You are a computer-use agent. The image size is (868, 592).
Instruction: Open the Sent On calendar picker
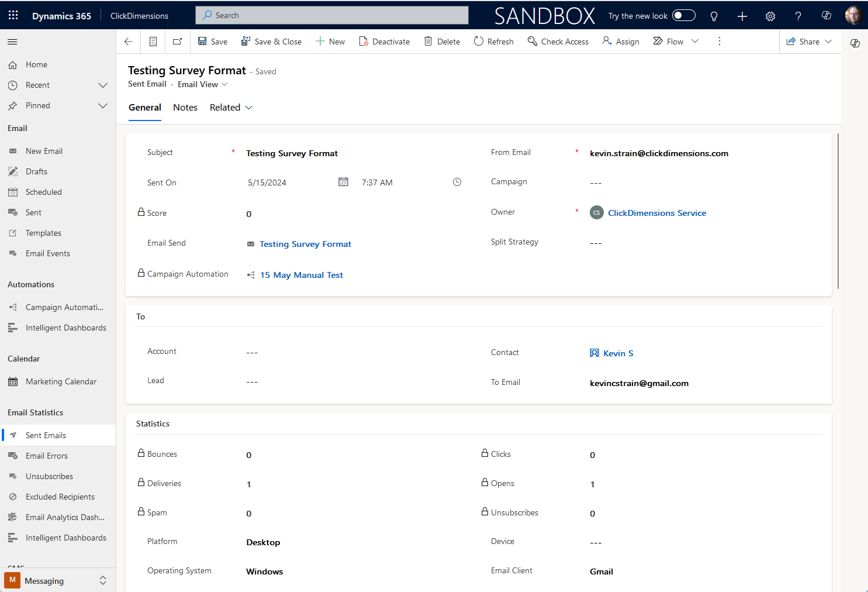pos(343,183)
